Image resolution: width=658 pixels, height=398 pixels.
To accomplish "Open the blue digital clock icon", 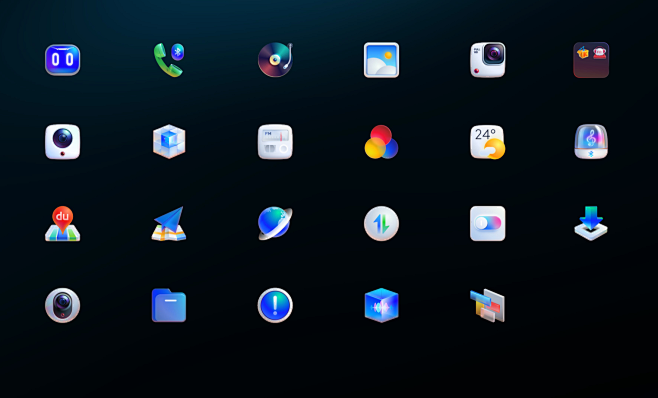I will 63,60.
